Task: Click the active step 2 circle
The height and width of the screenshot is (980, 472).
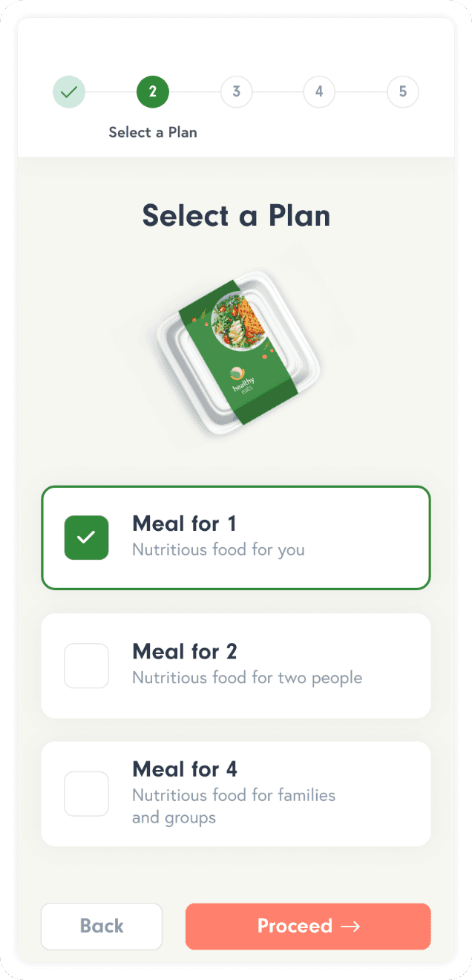Action: click(153, 92)
